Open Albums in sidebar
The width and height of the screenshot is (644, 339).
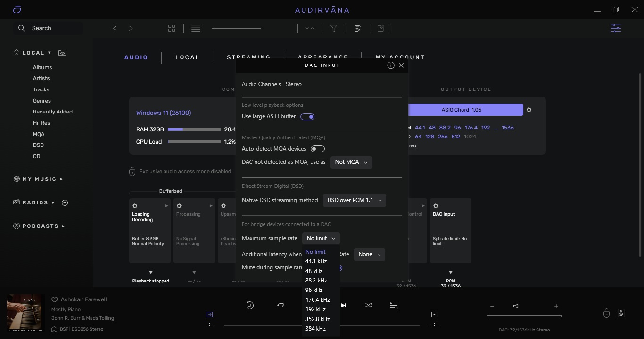42,67
